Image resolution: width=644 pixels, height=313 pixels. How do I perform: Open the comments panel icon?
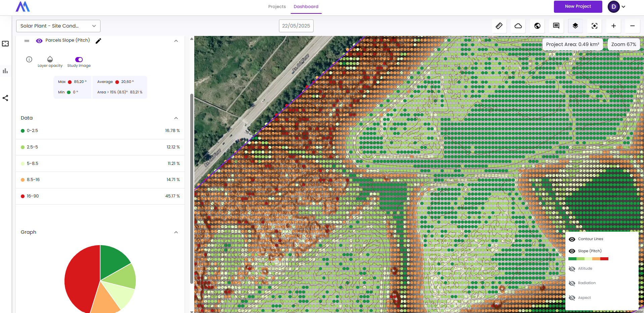point(556,26)
